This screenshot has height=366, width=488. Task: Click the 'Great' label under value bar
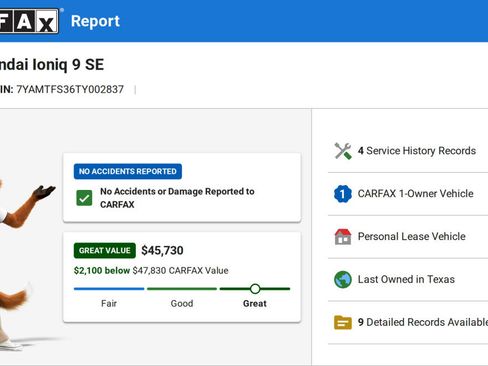tap(255, 303)
